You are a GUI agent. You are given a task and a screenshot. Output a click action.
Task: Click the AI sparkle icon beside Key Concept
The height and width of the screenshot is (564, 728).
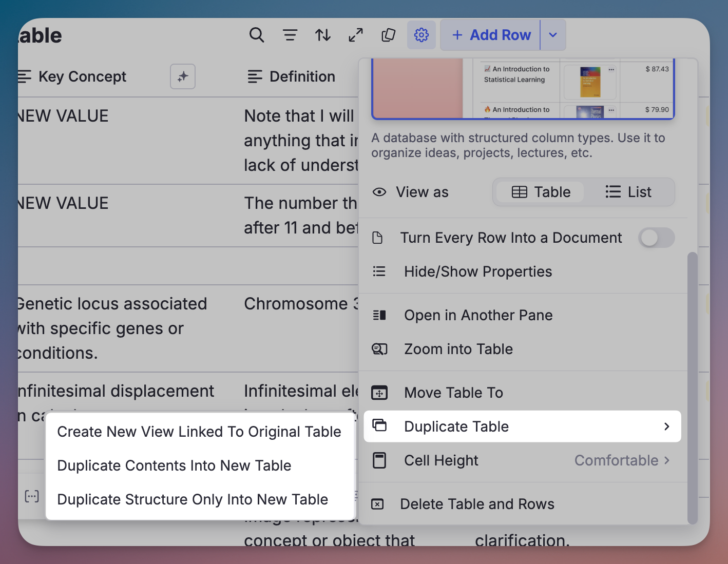coord(183,76)
